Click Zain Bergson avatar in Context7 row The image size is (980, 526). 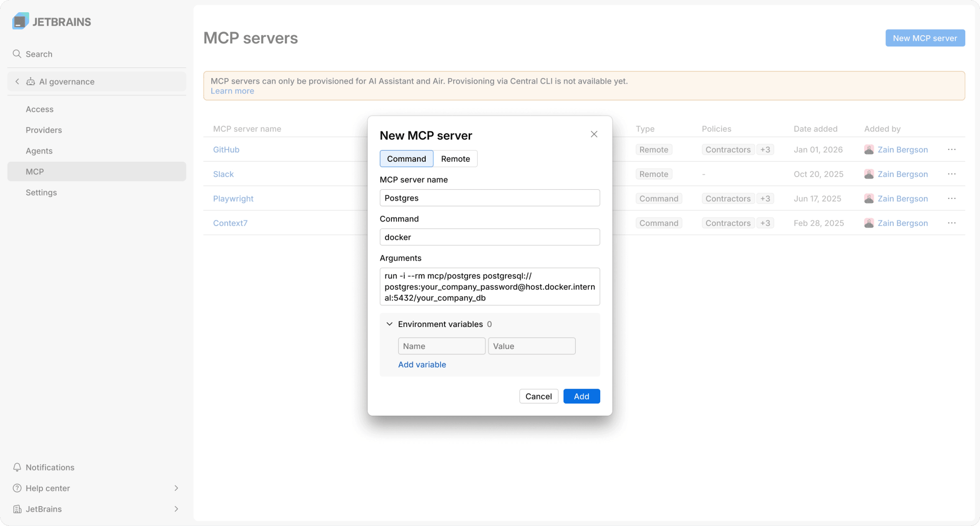tap(869, 223)
